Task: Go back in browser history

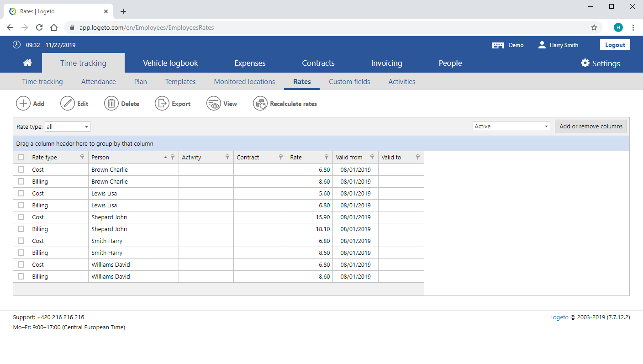Action: [10, 27]
